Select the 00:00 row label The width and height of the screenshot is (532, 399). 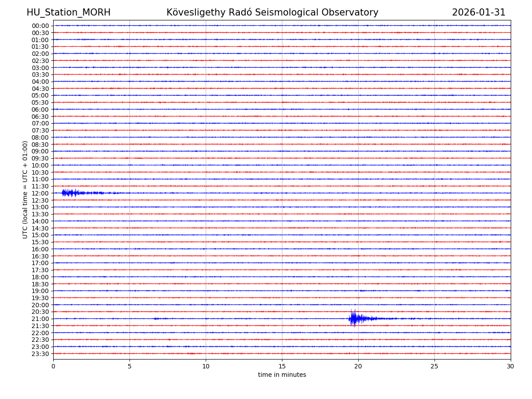40,26
